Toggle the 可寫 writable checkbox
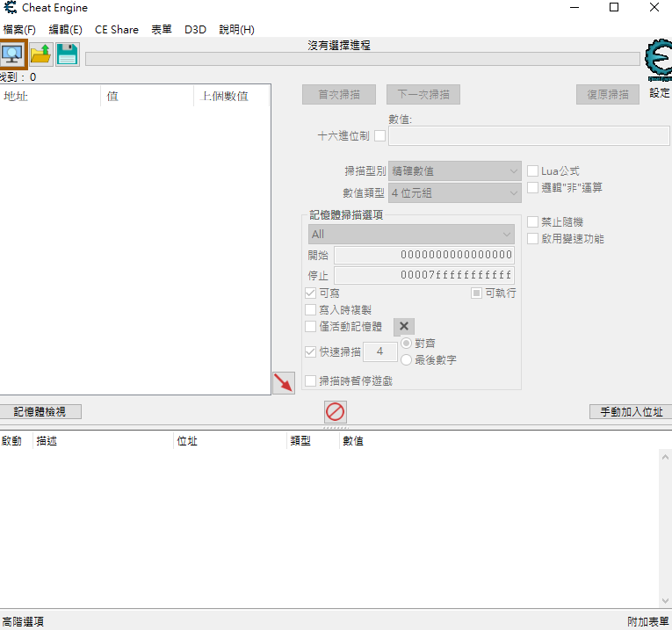Screen dimensions: 672x630 coord(310,293)
